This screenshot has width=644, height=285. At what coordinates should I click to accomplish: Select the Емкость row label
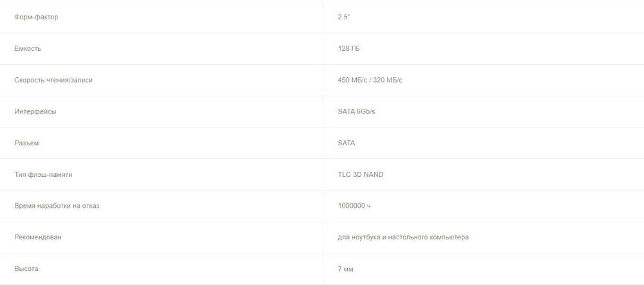click(x=28, y=48)
